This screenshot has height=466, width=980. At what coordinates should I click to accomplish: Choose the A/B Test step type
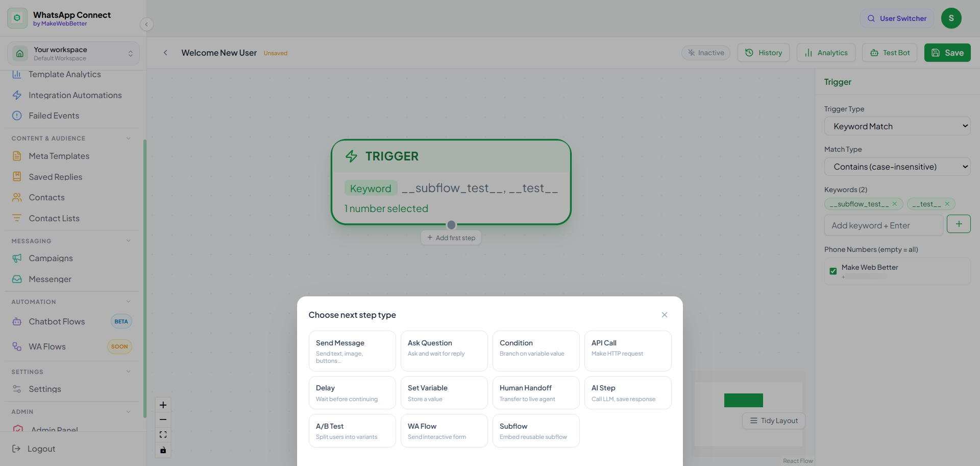[352, 431]
